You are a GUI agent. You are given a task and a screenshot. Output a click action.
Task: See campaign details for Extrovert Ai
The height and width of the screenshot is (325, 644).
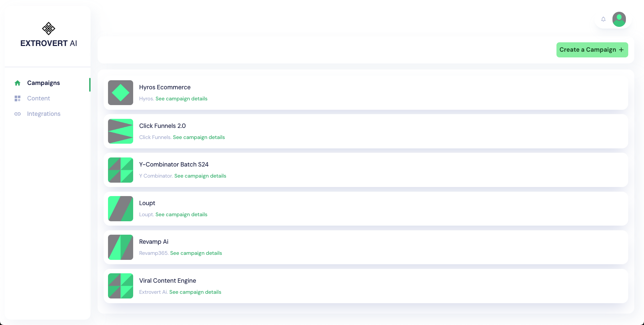(x=195, y=292)
